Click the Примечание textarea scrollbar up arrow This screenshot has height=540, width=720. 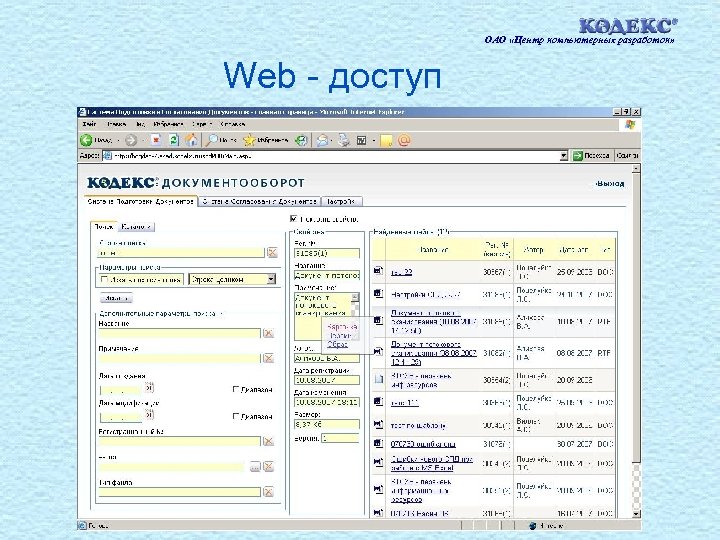tap(355, 297)
